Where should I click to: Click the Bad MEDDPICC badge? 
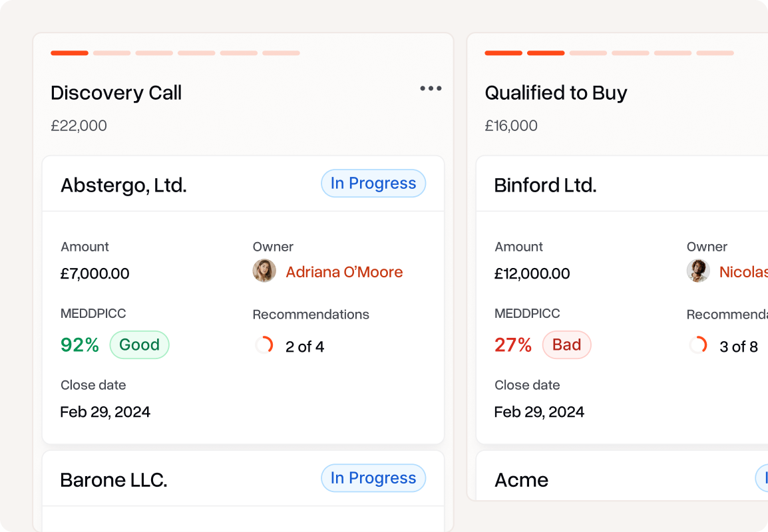(567, 345)
